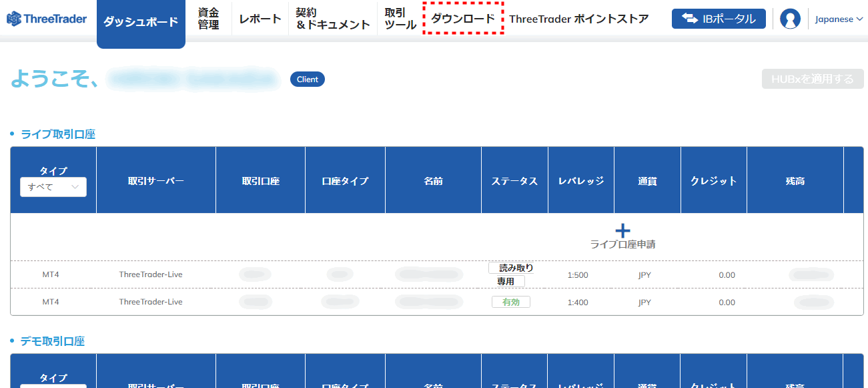
Task: Click MT4 in the 読み取り専用 row
Action: [x=51, y=274]
